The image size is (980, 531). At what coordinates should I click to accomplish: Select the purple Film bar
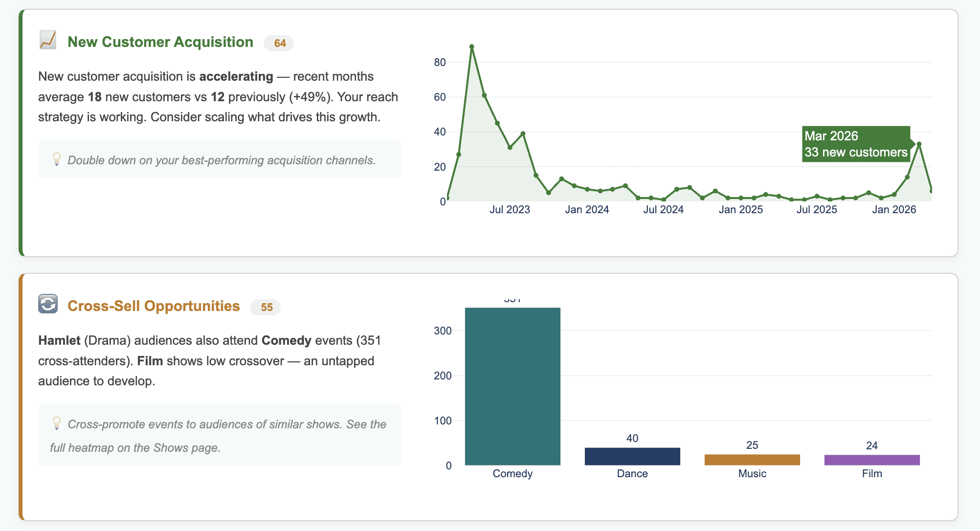pyautogui.click(x=872, y=460)
